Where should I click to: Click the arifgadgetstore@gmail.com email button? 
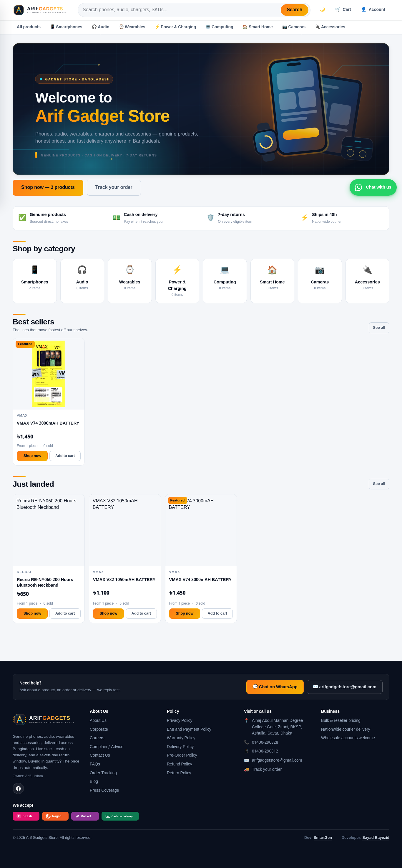tap(344, 687)
